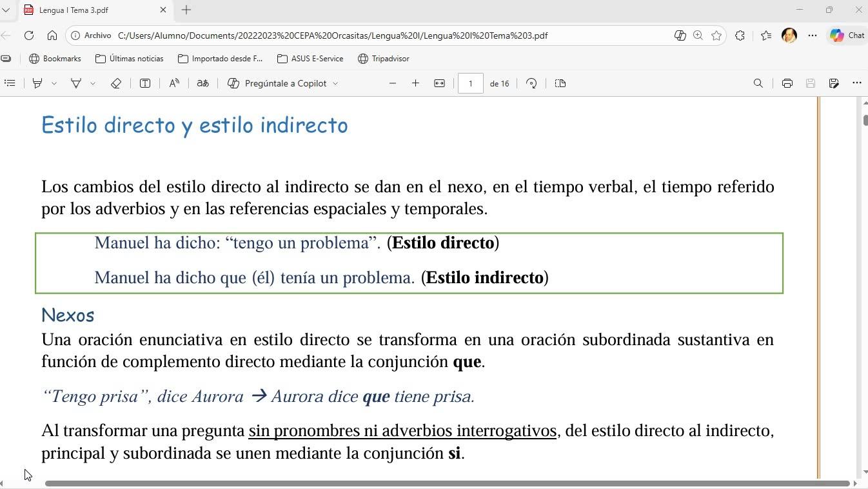Open the ASUS E-Service folder
Image resolution: width=868 pixels, height=489 pixels.
(310, 59)
